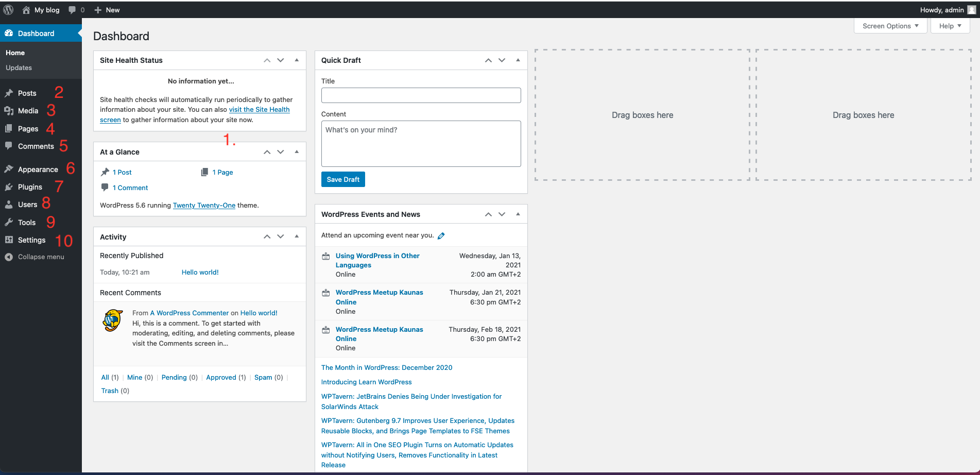This screenshot has width=980, height=475.
Task: Filter comments by Spam
Action: pyautogui.click(x=263, y=377)
